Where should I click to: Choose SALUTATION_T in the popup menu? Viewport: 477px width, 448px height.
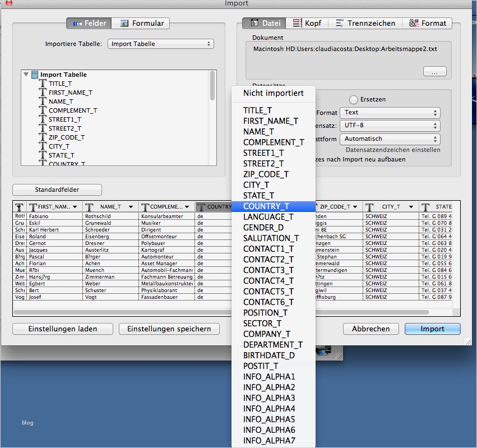(x=273, y=238)
